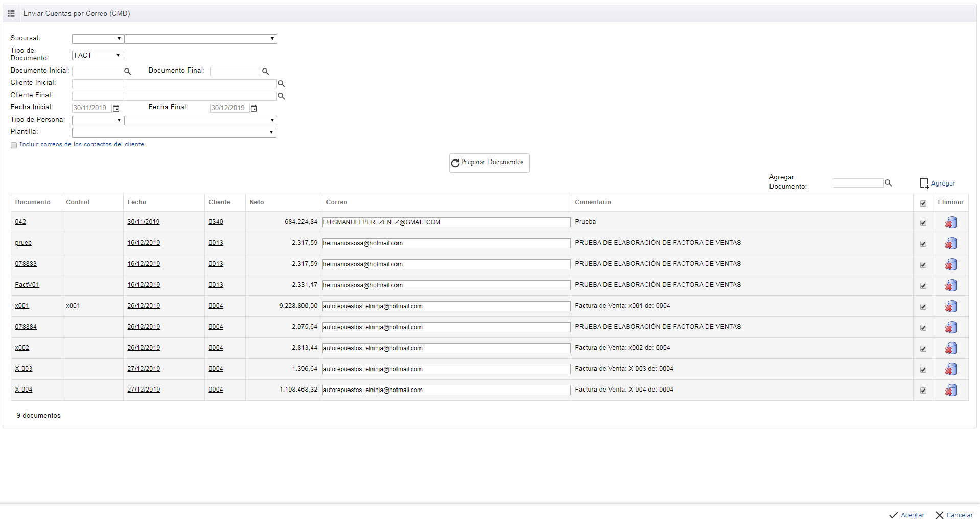980x526 pixels.
Task: Uncheck the checkbox for document 078883
Action: pyautogui.click(x=923, y=265)
